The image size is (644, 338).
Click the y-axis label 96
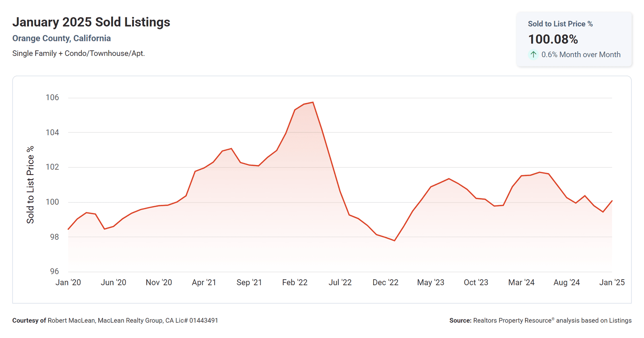(54, 272)
